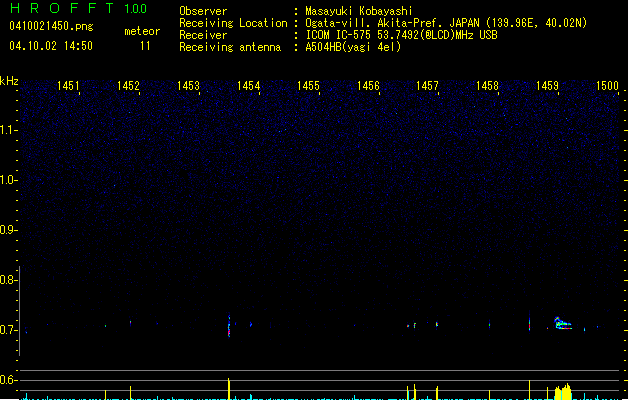
Task: Click the Receiver field label
Action: coord(203,35)
